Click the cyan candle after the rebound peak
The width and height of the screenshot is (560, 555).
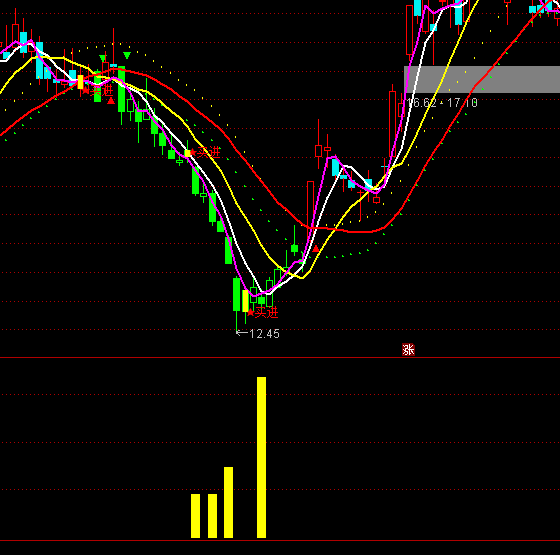pyautogui.click(x=335, y=167)
